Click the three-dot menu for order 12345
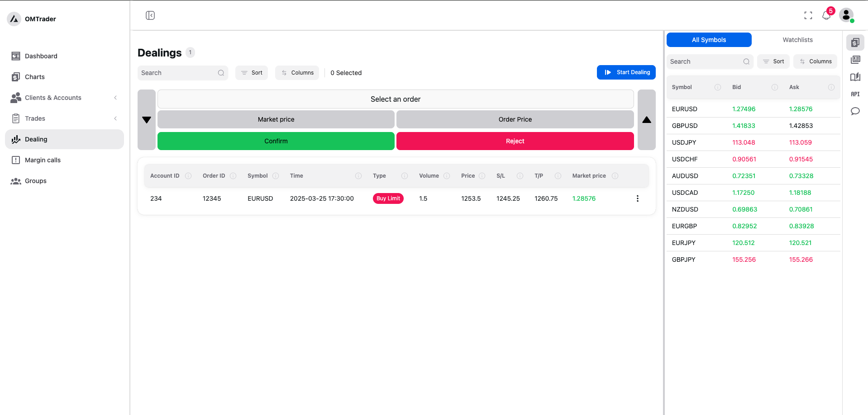 pyautogui.click(x=637, y=198)
